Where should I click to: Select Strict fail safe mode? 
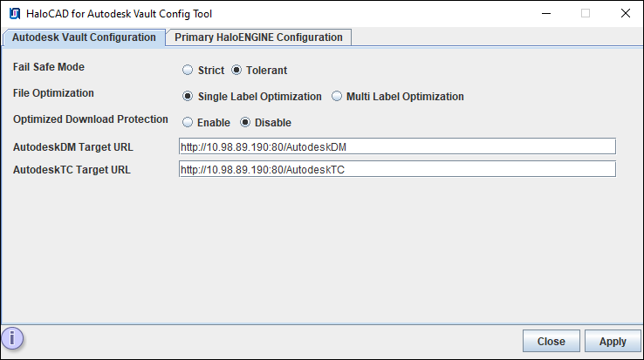click(x=188, y=71)
